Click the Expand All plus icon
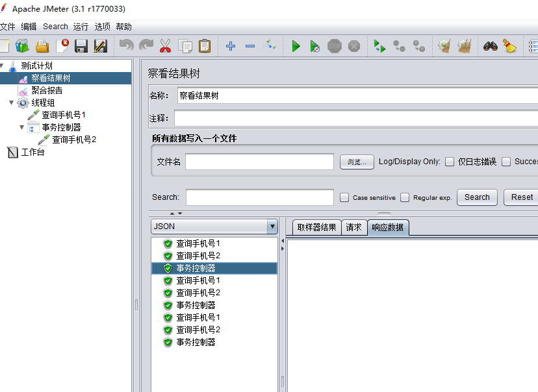Viewport: 538px width, 392px height. tap(231, 46)
